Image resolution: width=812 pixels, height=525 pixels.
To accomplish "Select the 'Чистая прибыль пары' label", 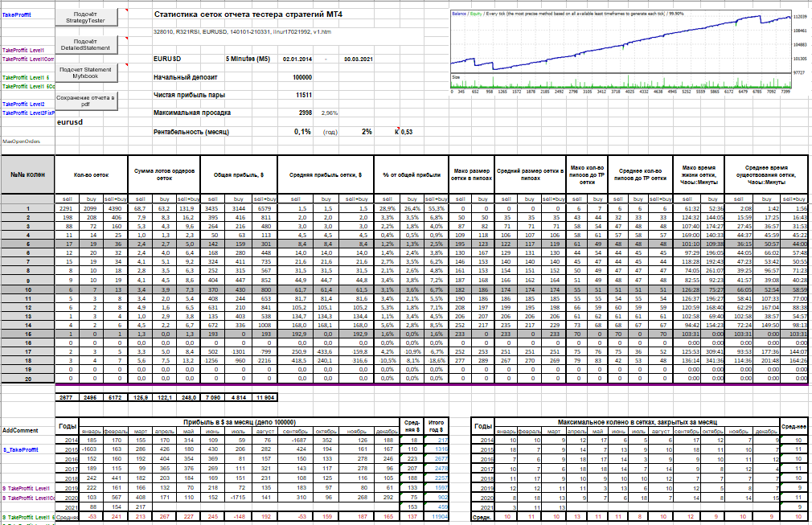I will (x=189, y=95).
